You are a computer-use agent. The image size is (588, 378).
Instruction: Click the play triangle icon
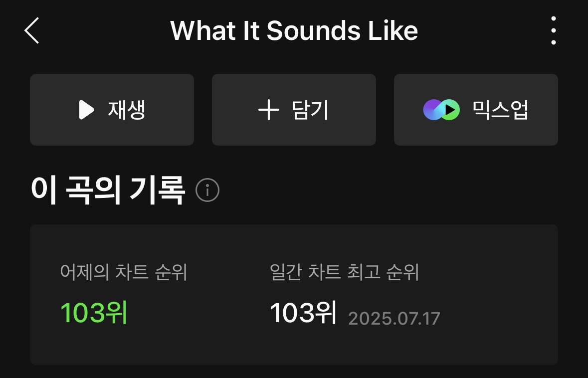[86, 110]
